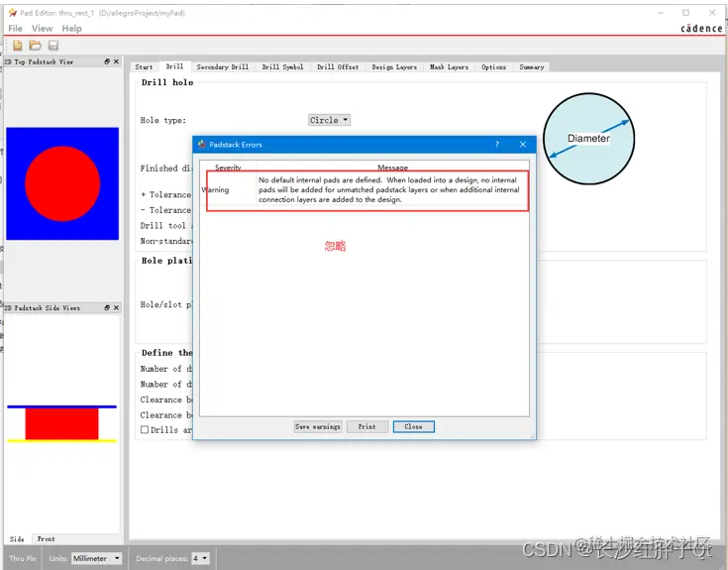Toggle the Drills checkbox
The image size is (728, 570).
pyautogui.click(x=145, y=429)
